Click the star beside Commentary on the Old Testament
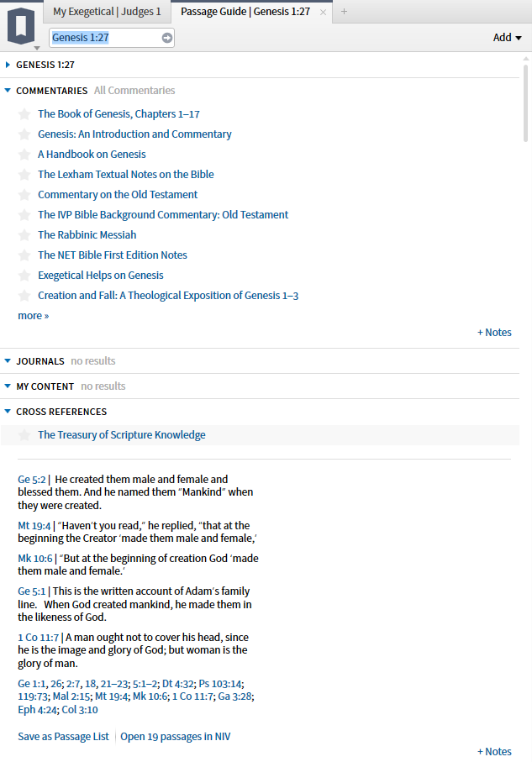Image resolution: width=532 pixels, height=762 pixels. [24, 194]
